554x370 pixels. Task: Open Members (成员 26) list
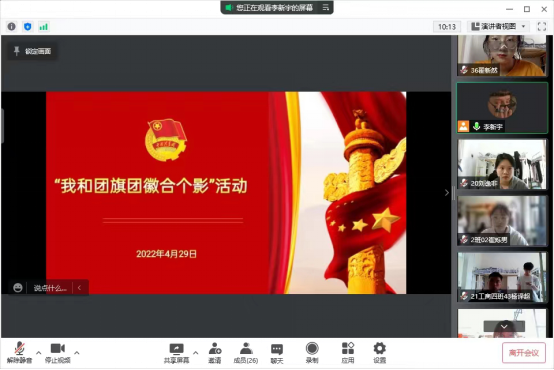(246, 353)
